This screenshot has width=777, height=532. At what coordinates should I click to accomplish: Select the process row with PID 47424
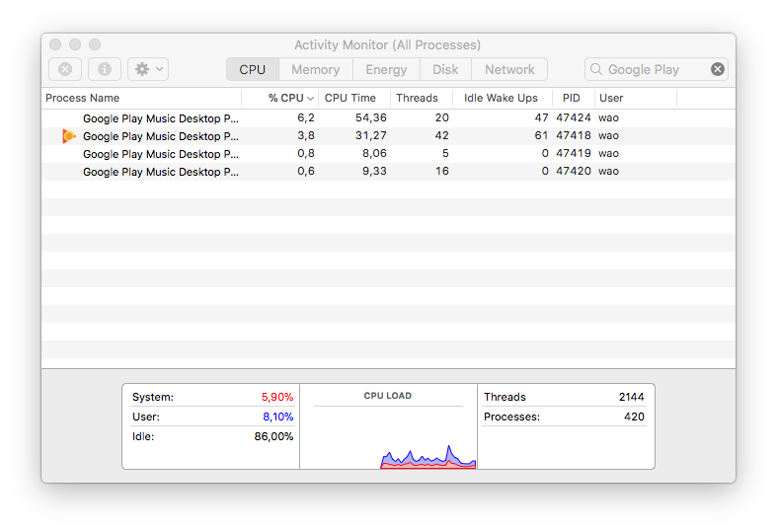click(389, 117)
